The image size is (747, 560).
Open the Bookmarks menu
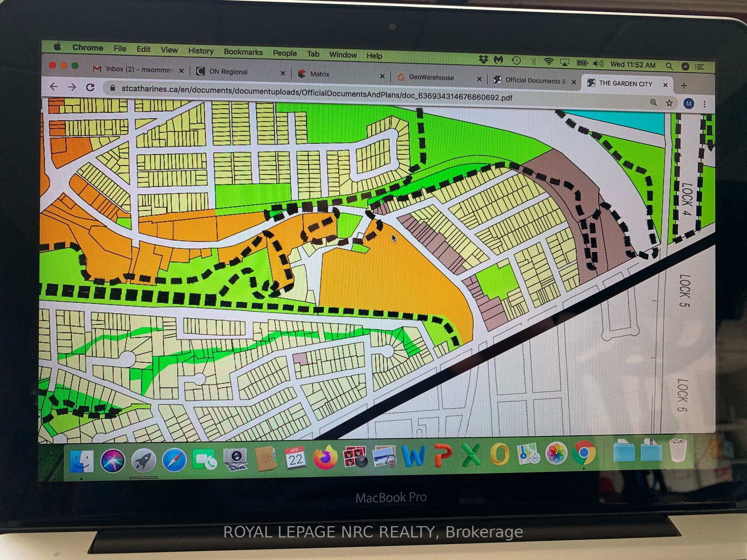(243, 52)
